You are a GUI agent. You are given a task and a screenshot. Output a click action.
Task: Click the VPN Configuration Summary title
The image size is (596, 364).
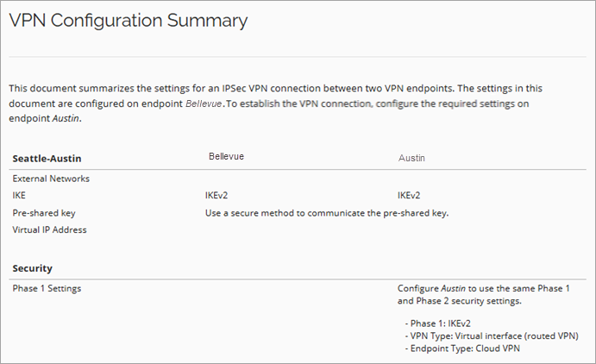128,21
